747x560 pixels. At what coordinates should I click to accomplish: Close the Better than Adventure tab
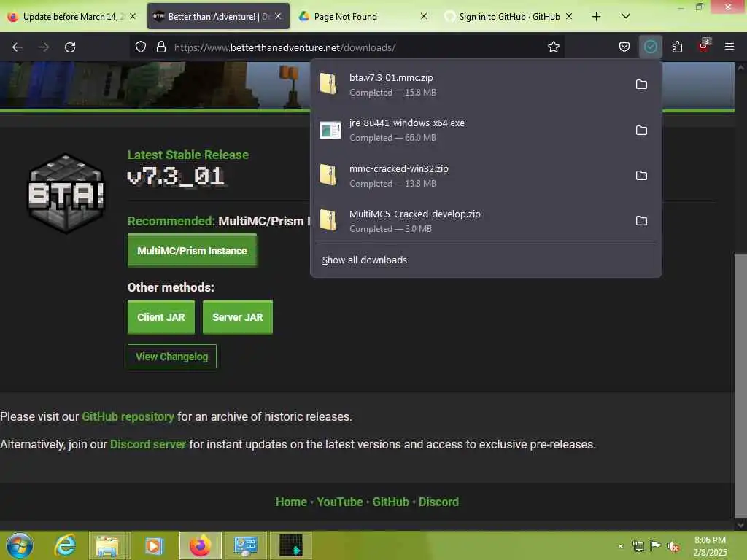tap(278, 16)
